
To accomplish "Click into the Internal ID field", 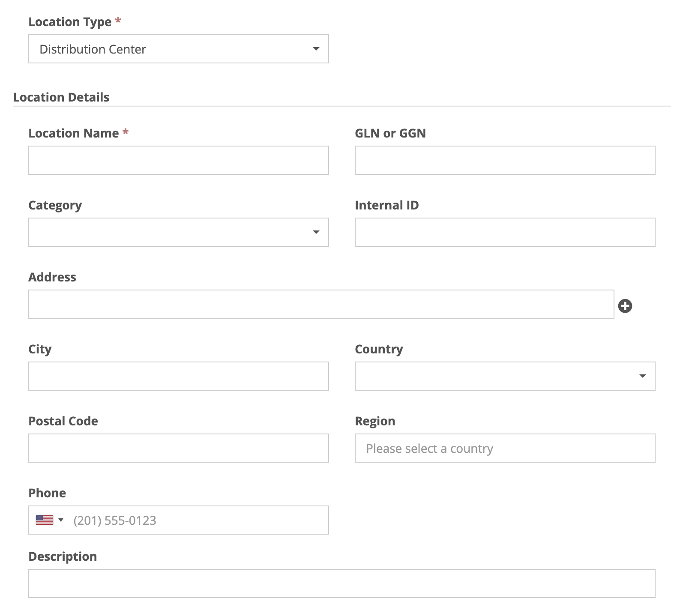I will [x=505, y=232].
